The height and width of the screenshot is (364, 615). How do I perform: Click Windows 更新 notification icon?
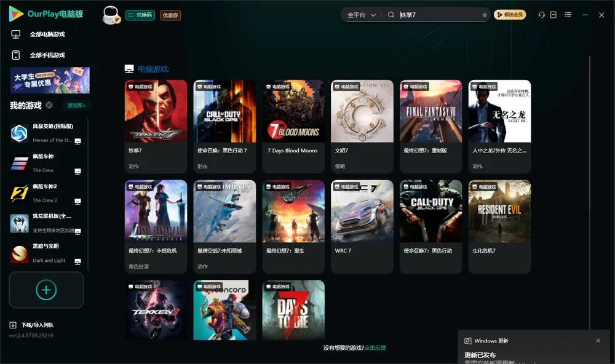[x=467, y=341]
